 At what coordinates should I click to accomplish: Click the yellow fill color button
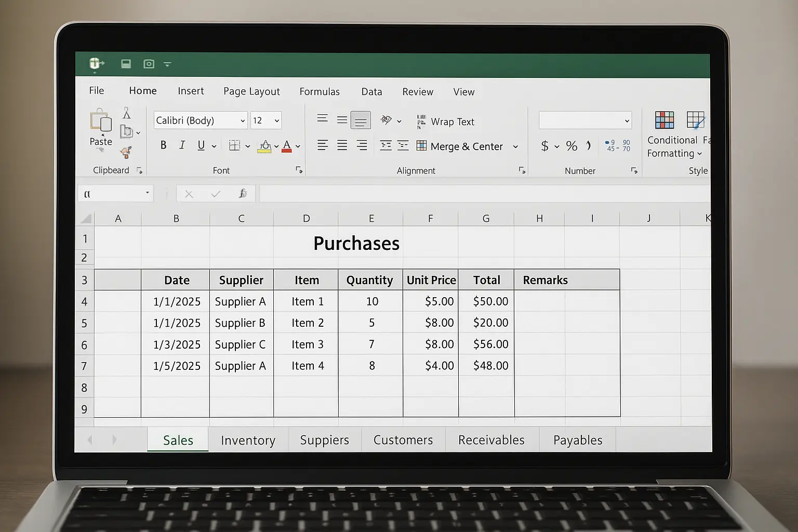(265, 146)
